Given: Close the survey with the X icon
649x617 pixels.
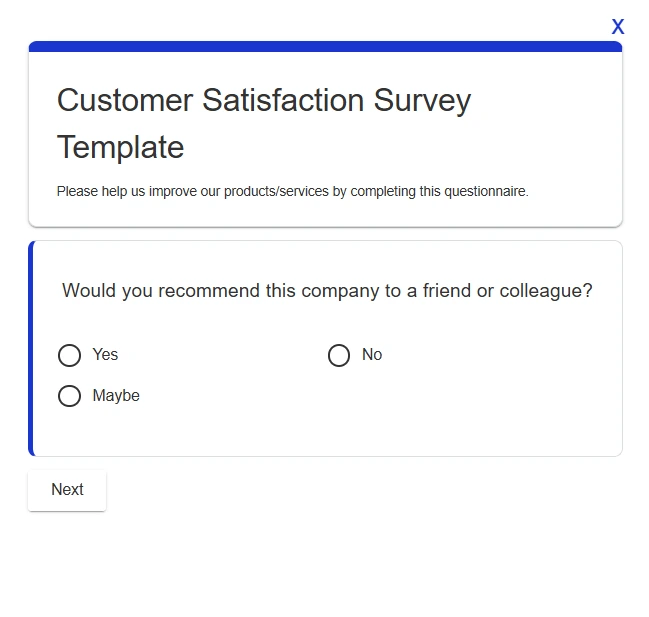Looking at the screenshot, I should [x=618, y=27].
